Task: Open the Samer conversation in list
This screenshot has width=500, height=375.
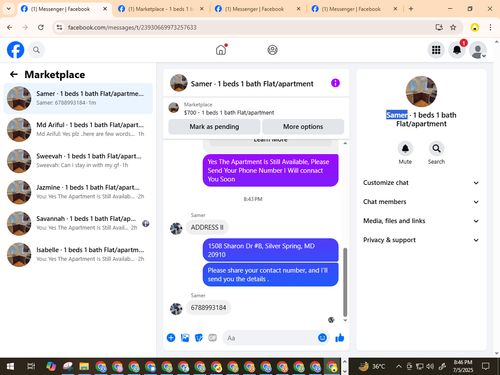Action: (78, 98)
